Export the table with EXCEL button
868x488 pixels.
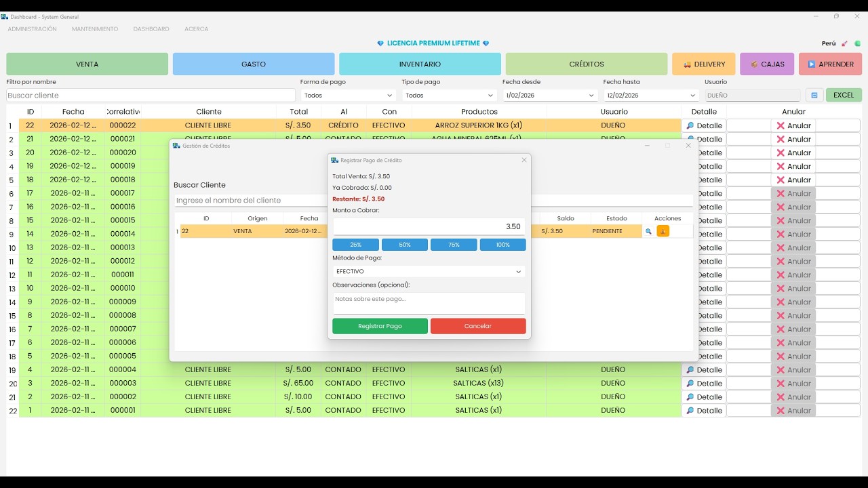coord(844,96)
